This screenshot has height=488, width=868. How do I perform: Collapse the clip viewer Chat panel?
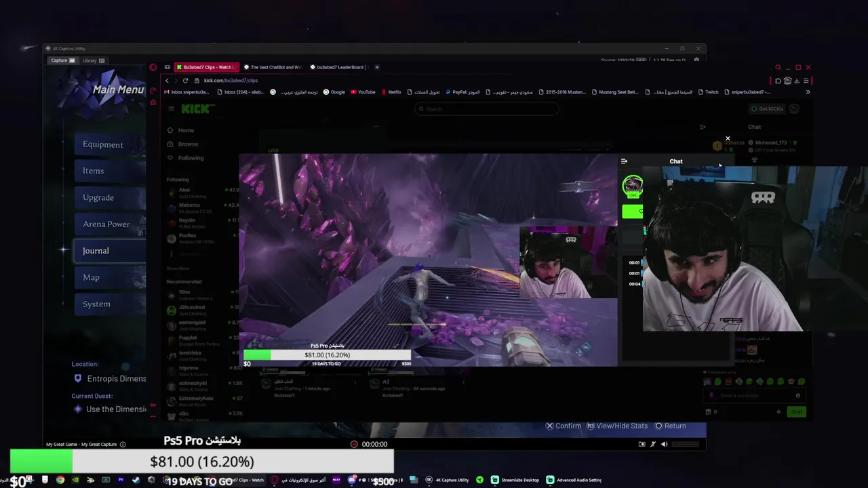[624, 161]
